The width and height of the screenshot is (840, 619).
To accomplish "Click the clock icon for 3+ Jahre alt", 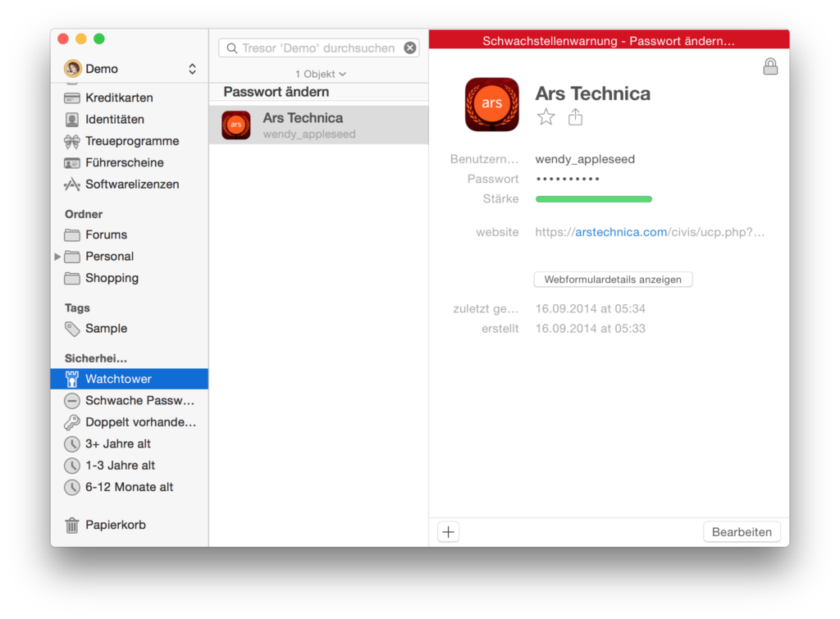I will tap(72, 444).
